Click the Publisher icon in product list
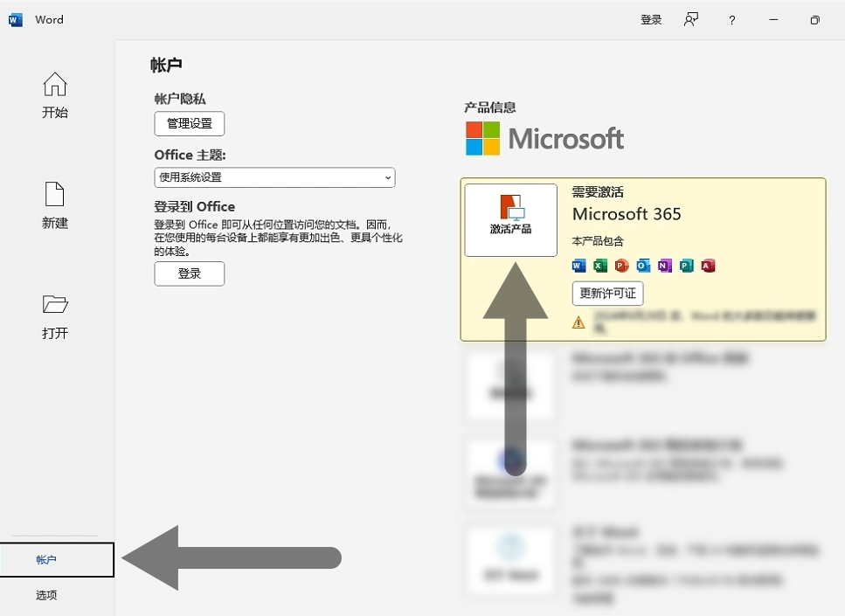Viewport: 845px width, 616px height. pos(687,266)
